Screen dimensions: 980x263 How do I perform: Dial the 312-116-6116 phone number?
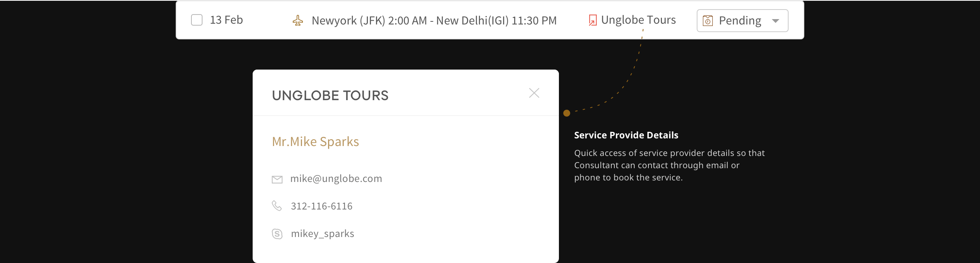pyautogui.click(x=322, y=206)
